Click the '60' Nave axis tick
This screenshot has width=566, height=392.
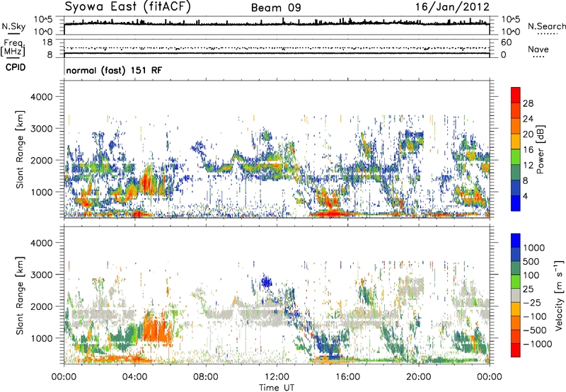(x=506, y=42)
